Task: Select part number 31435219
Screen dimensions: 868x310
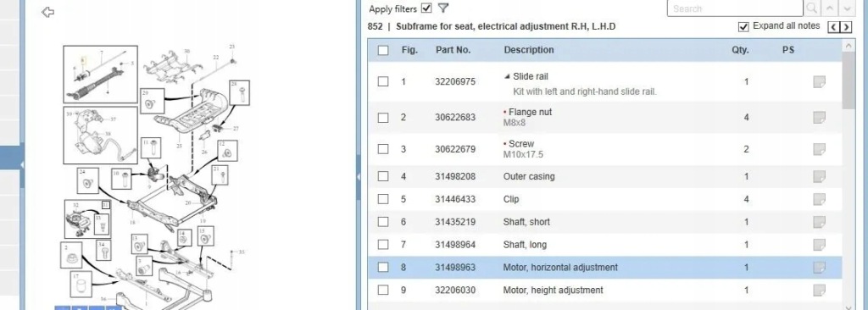Action: point(455,222)
